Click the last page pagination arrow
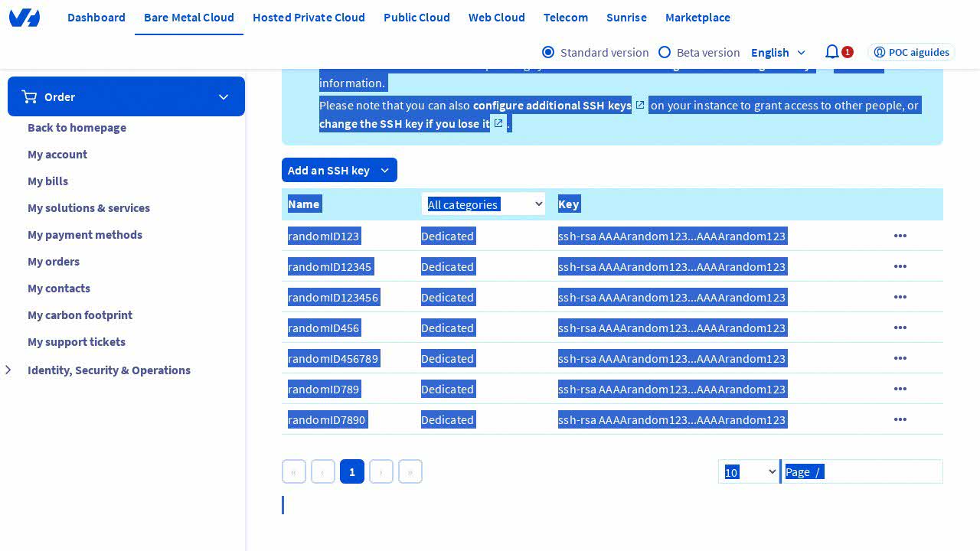Image resolution: width=980 pixels, height=551 pixels. (410, 471)
